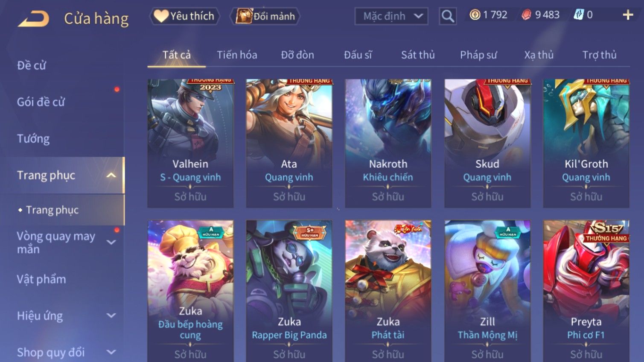644x362 pixels.
Task: Select the Tiến hóa tab
Action: coord(237,55)
